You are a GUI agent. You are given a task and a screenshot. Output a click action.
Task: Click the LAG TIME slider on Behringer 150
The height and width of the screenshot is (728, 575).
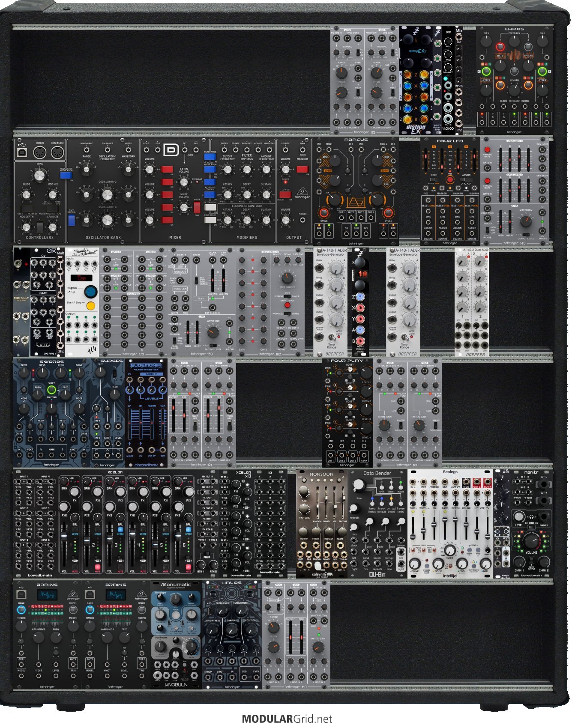tap(224, 280)
